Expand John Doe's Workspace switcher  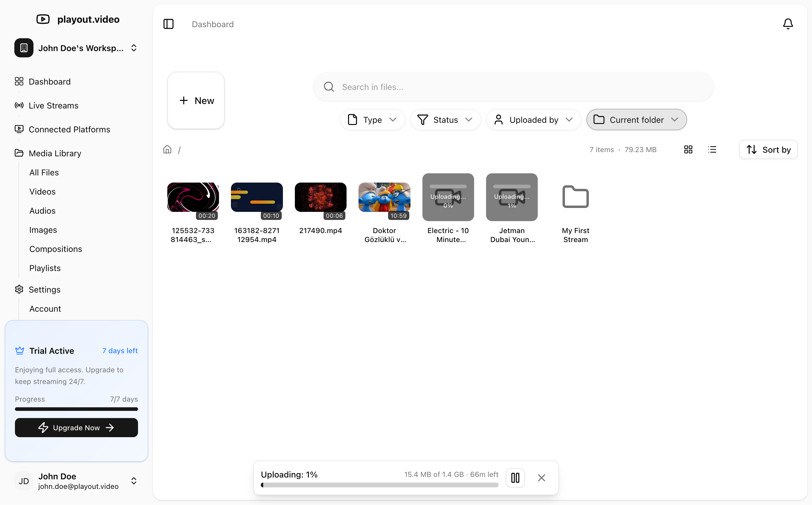pyautogui.click(x=76, y=48)
